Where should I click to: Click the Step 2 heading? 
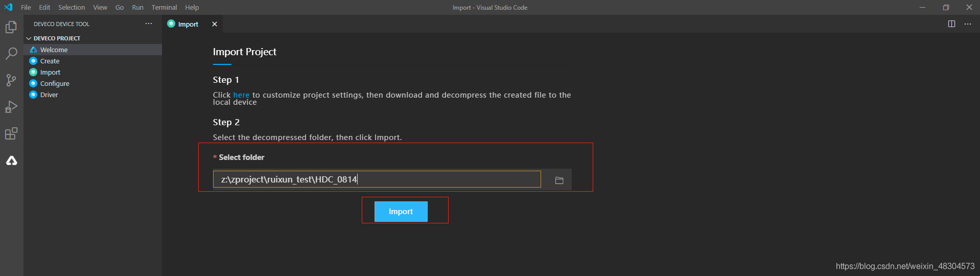pos(226,122)
